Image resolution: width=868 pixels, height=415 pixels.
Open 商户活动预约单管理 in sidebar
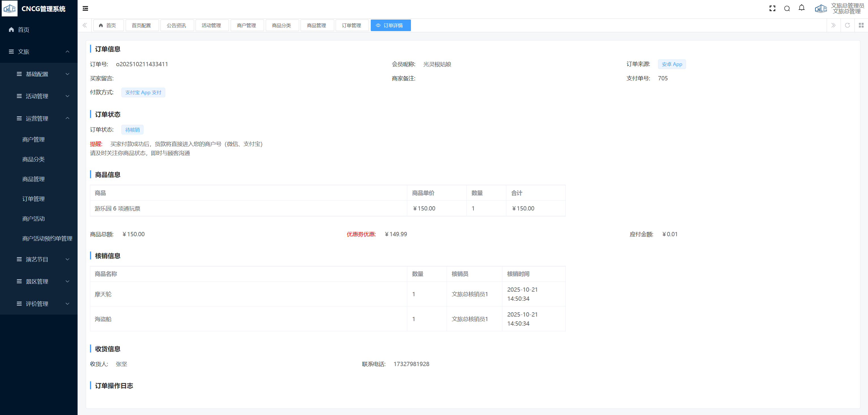[47, 238]
